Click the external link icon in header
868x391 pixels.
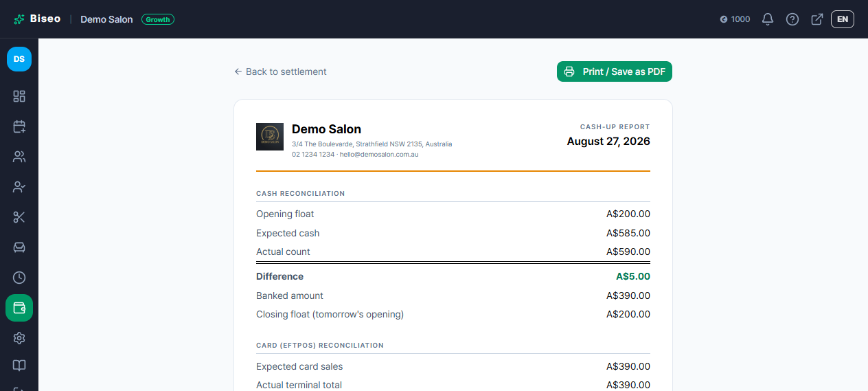(817, 19)
